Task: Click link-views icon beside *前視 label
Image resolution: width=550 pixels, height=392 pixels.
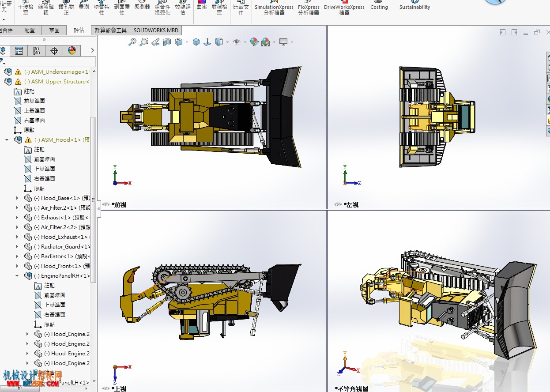Action: [106, 205]
